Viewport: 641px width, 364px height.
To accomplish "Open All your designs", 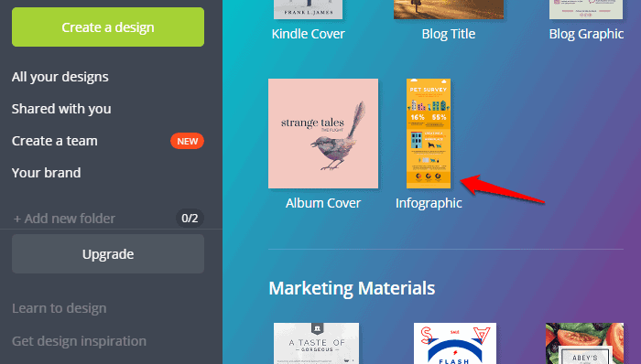I will click(60, 77).
